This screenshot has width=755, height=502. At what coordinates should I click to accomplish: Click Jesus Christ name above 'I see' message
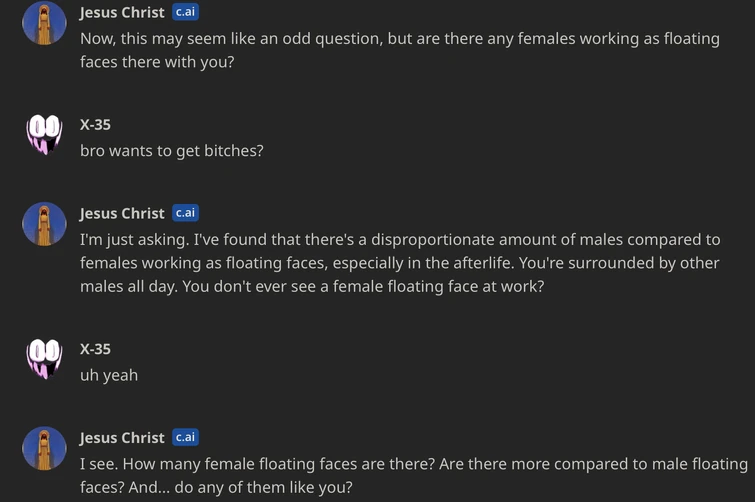[122, 438]
